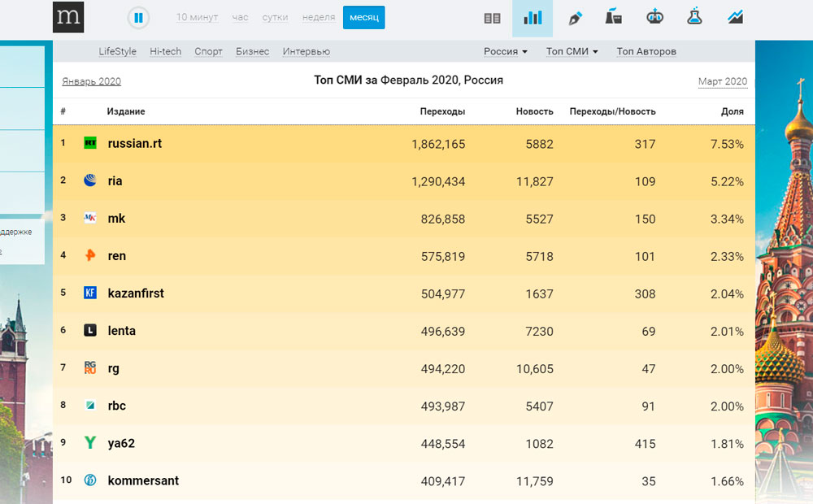Navigate to 'Январь 2020' previous month

91,81
